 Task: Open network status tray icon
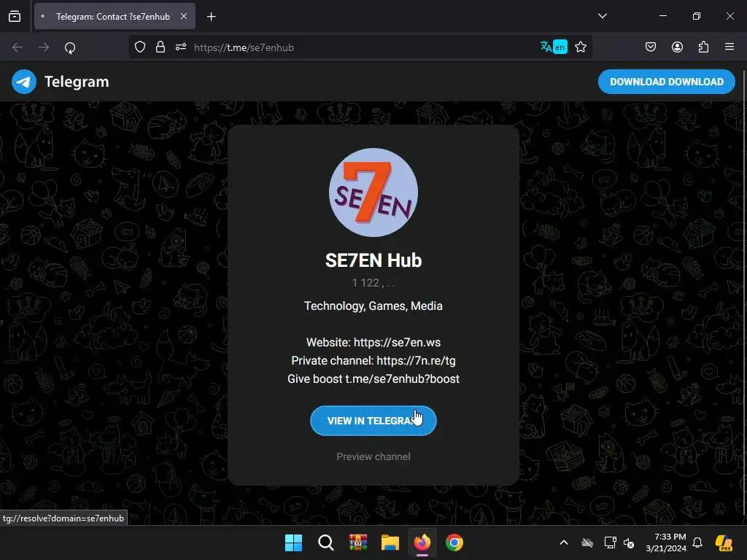[610, 542]
